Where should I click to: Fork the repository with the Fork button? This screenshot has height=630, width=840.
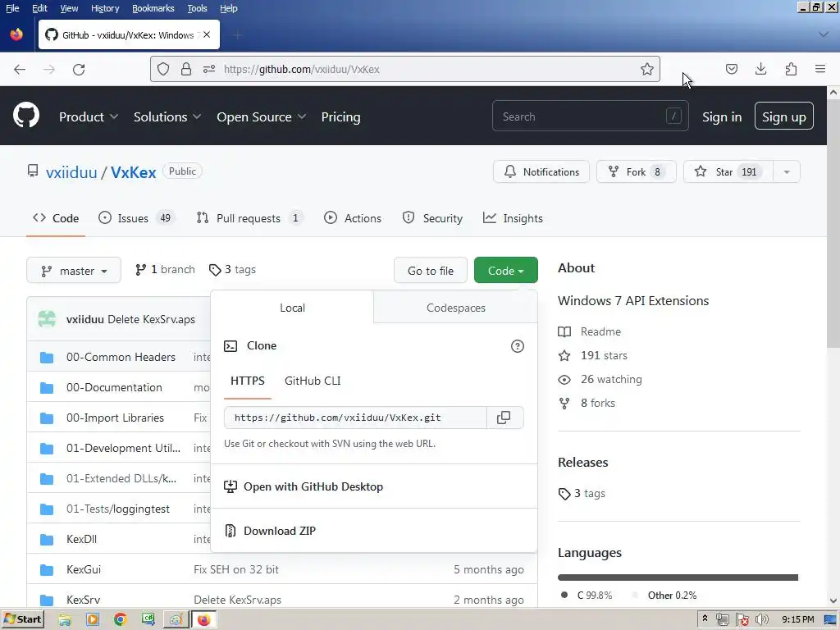point(636,172)
